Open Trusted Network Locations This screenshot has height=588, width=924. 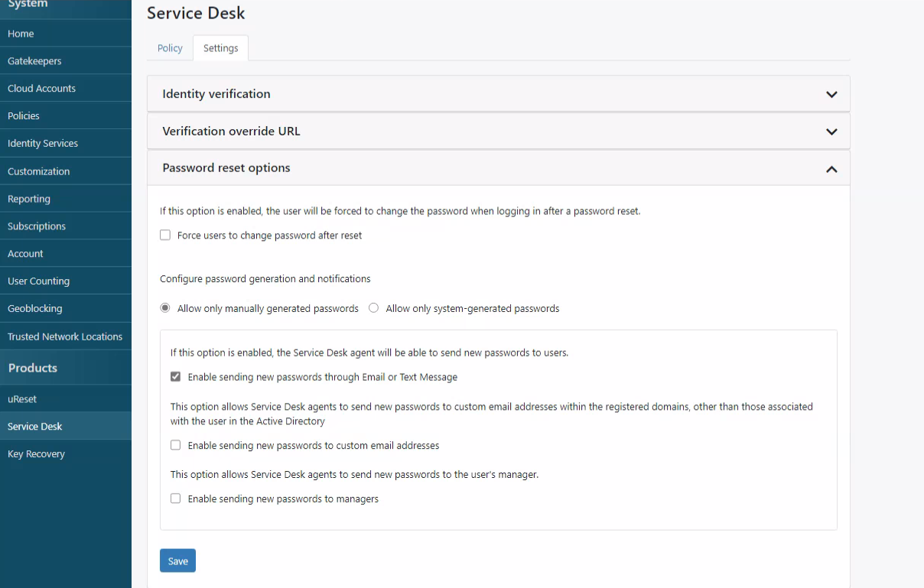(66, 336)
